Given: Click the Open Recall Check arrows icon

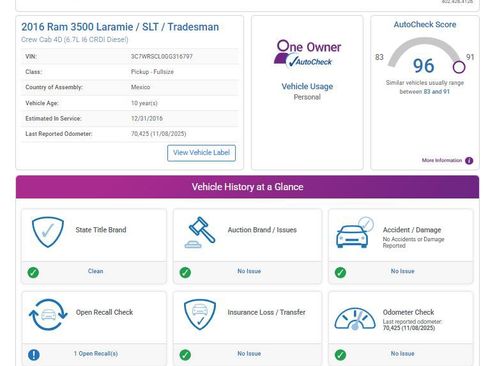Looking at the screenshot, I should pos(48,315).
